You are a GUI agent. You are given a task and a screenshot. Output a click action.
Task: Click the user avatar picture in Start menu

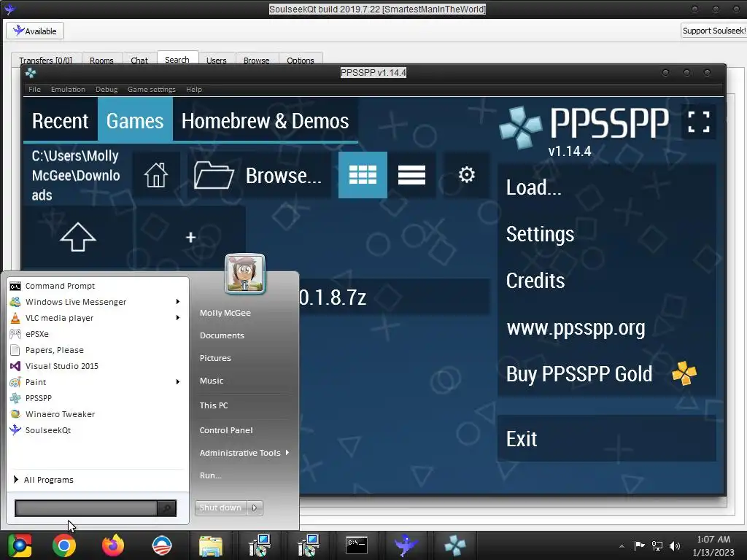245,274
